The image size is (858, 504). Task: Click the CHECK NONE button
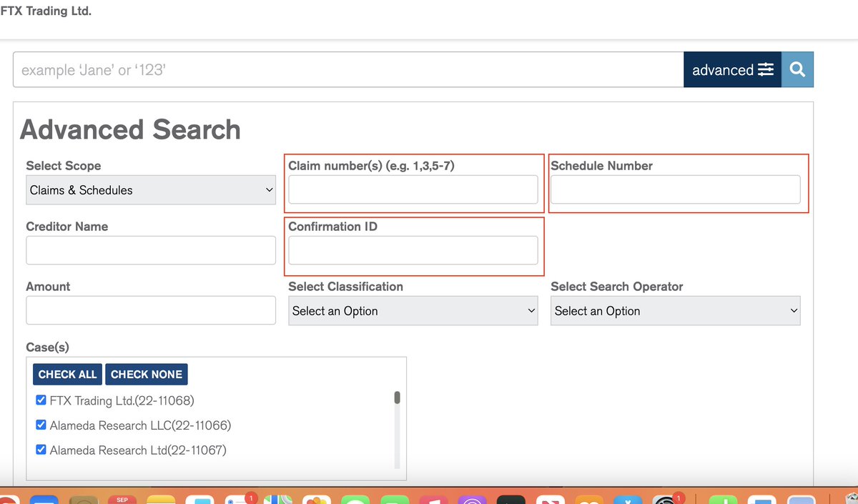147,374
